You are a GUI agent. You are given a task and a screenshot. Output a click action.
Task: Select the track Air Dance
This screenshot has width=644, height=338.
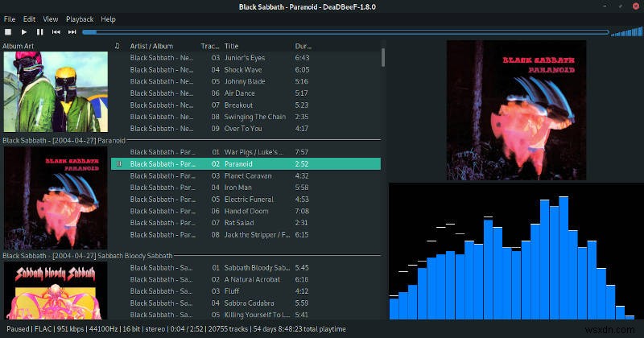(x=246, y=93)
